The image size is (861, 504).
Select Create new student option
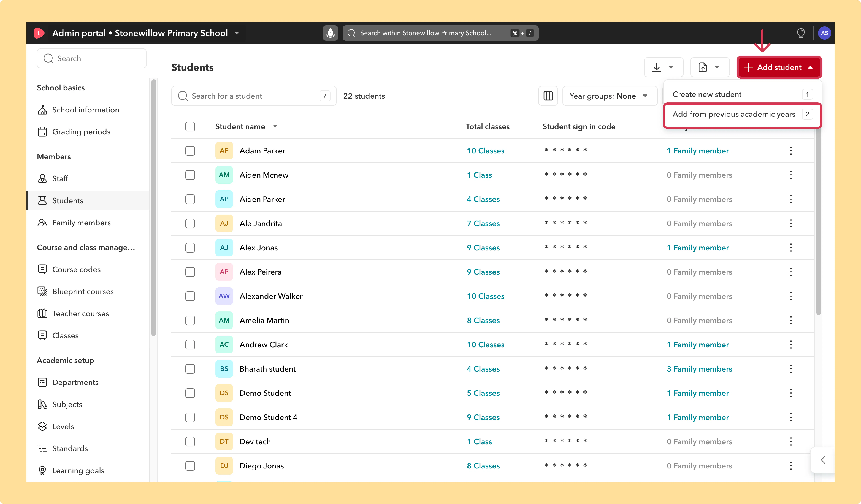click(x=742, y=94)
